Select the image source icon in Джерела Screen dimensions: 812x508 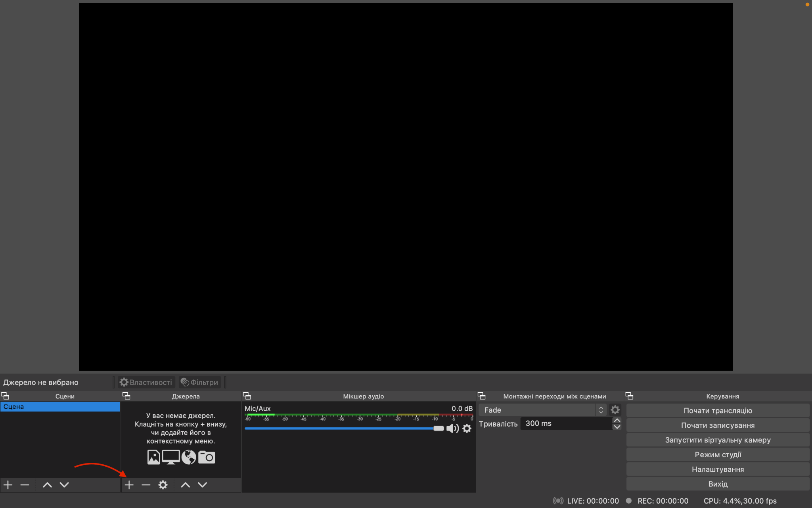tap(153, 457)
